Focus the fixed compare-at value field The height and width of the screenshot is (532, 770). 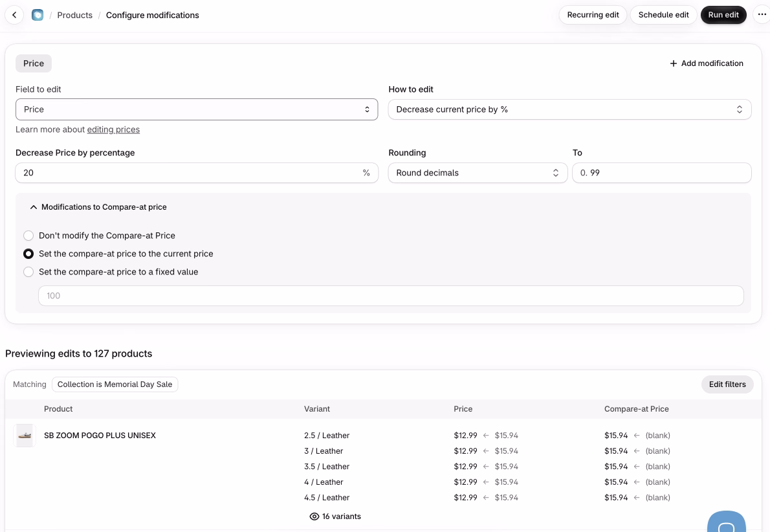coord(391,296)
